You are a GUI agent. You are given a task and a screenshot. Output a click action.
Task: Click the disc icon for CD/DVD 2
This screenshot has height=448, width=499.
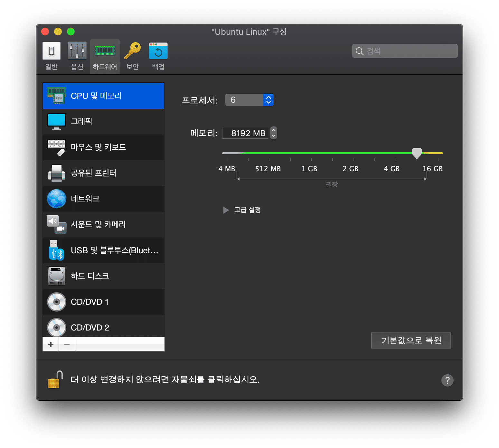[x=57, y=328]
